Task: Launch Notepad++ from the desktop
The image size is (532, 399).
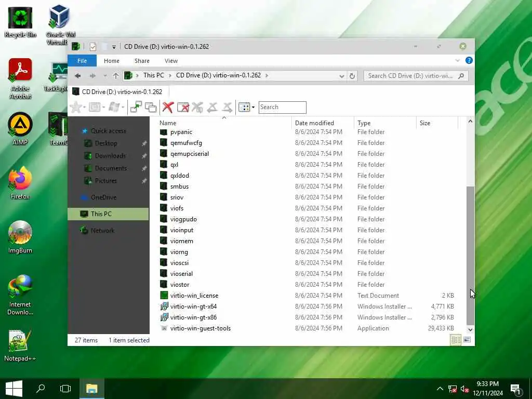Action: pos(20,345)
